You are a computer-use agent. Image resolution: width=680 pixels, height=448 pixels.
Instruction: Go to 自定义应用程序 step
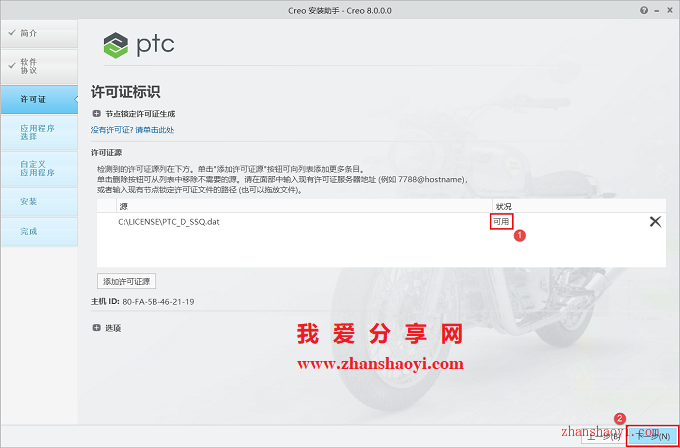(x=39, y=168)
